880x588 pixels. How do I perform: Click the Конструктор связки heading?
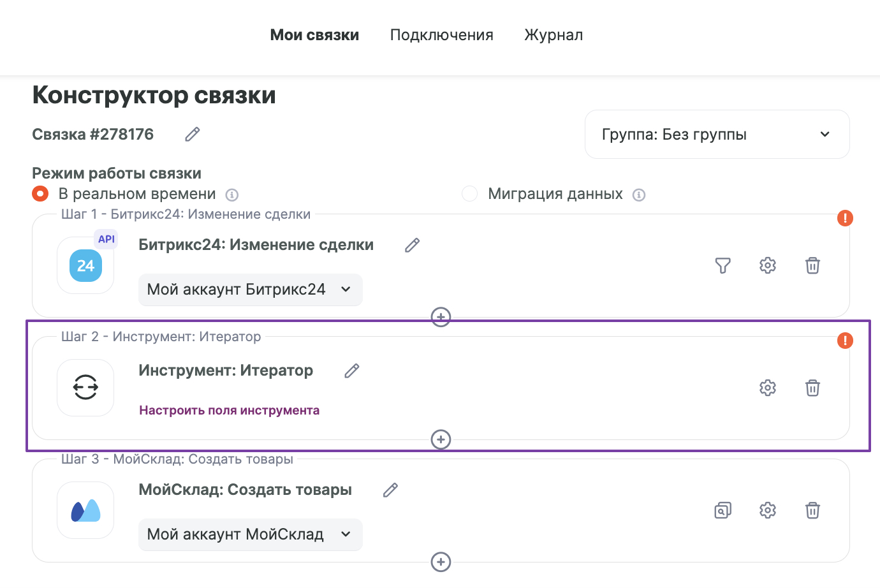[x=154, y=95]
